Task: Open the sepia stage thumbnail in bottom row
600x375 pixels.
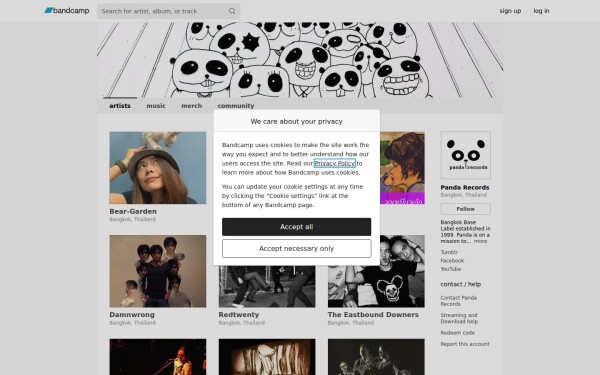Action: (267, 357)
